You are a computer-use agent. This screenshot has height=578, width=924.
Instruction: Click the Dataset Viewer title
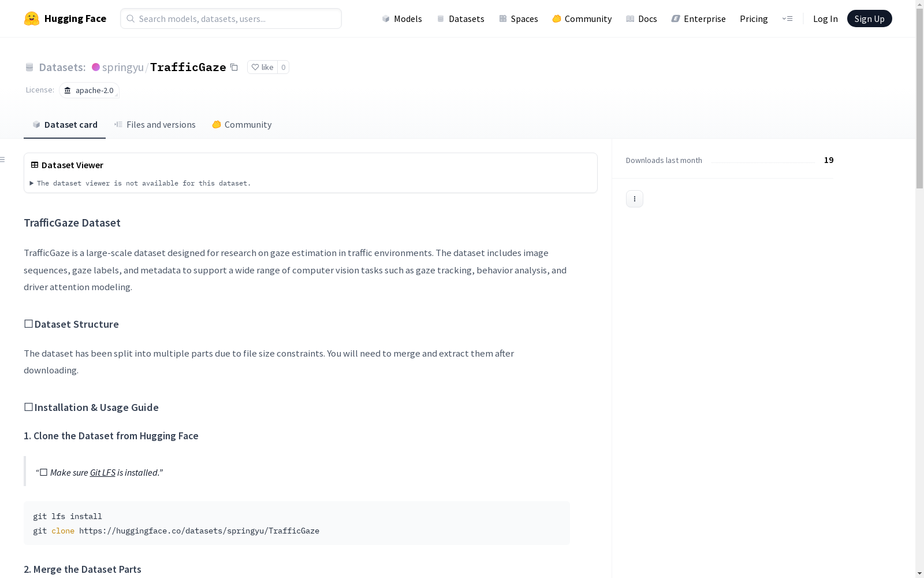72,165
